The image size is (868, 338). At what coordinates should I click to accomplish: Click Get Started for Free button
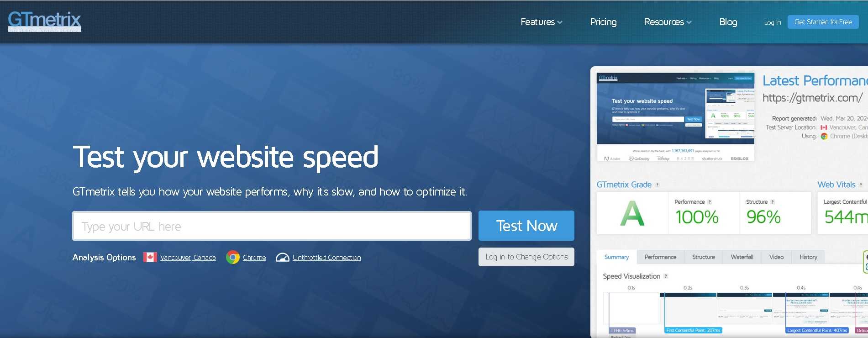point(823,22)
